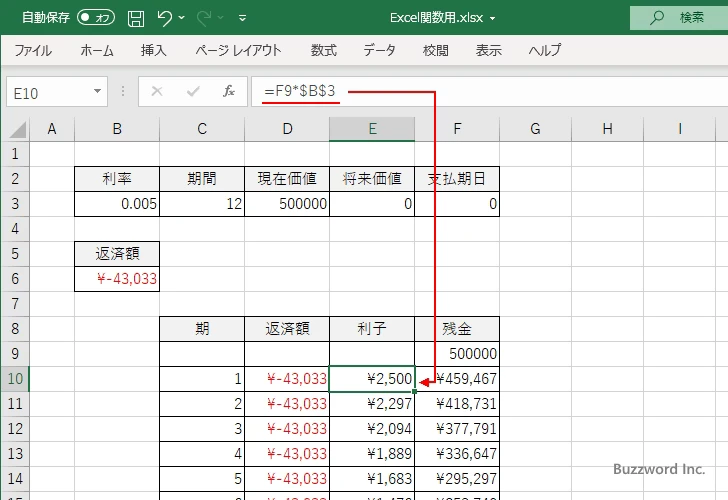Select column B header

click(x=117, y=129)
